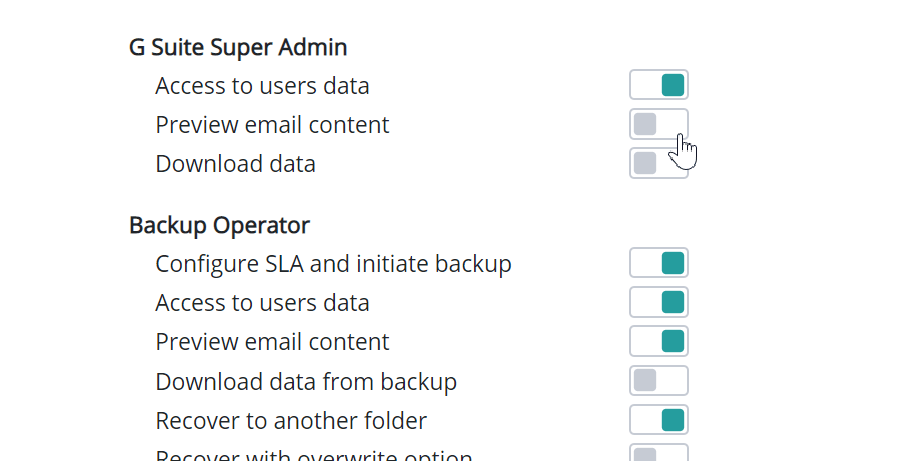The height and width of the screenshot is (461, 904).
Task: Click Access to users data label under G Suite Super Admin
Action: pos(262,86)
